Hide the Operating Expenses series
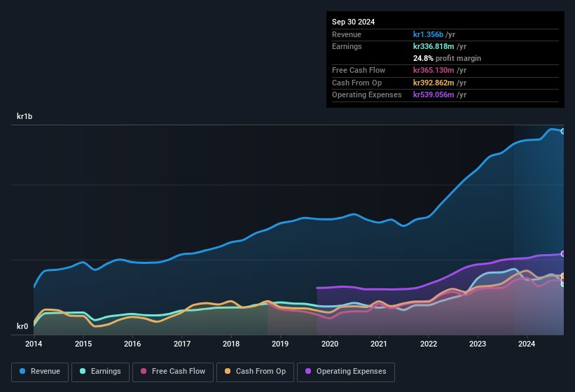This screenshot has width=575, height=392. click(346, 372)
